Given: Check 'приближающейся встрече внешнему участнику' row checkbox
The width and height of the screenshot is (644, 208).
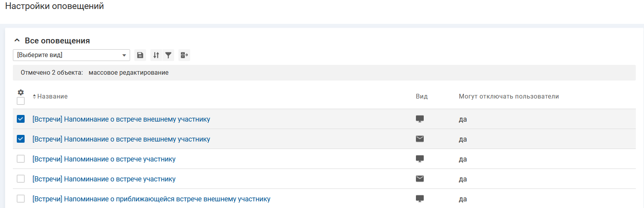Looking at the screenshot, I should point(21,199).
